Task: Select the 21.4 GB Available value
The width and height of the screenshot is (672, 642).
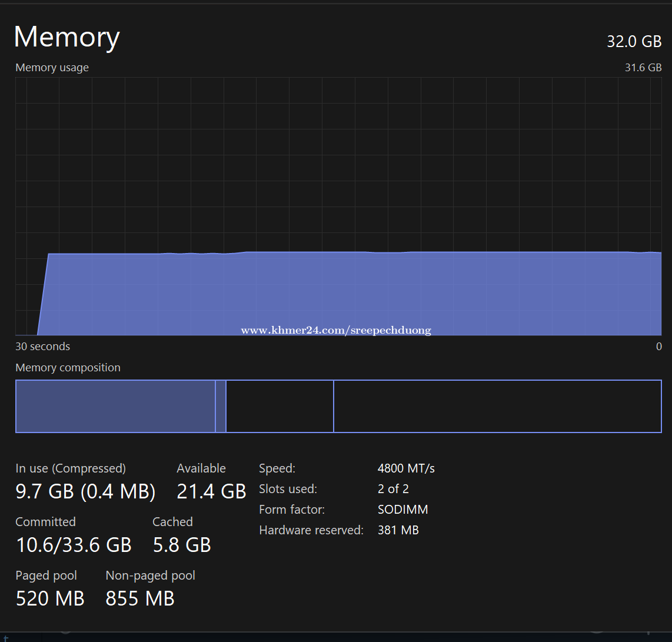Action: pyautogui.click(x=211, y=491)
